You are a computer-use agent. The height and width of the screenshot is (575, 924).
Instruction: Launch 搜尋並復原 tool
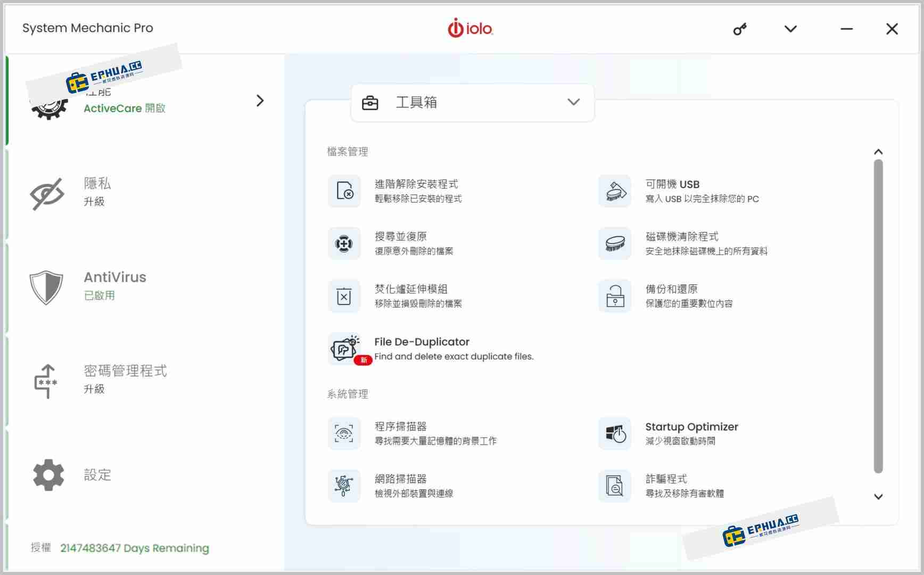point(414,243)
